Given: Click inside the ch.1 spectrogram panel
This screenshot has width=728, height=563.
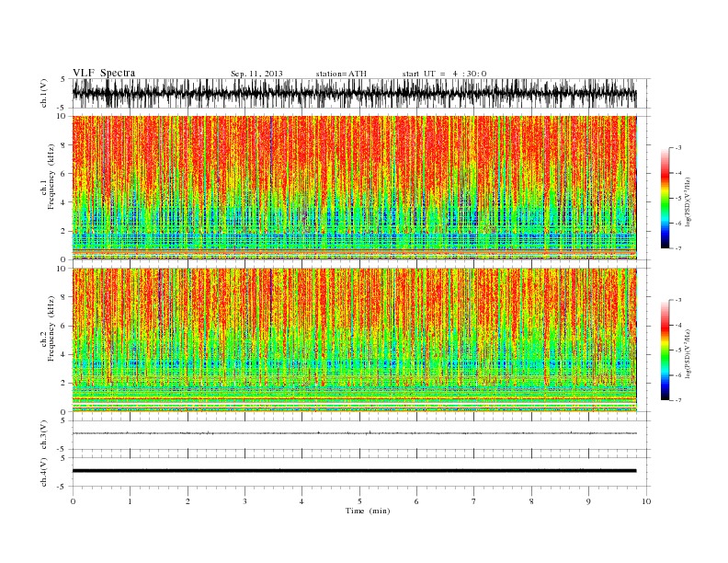Looking at the screenshot, I should pos(354,188).
